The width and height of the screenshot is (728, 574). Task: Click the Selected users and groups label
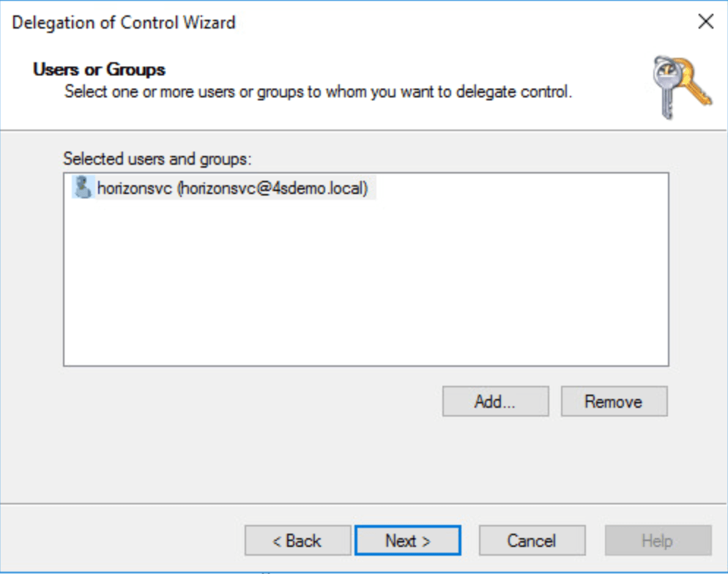157,158
